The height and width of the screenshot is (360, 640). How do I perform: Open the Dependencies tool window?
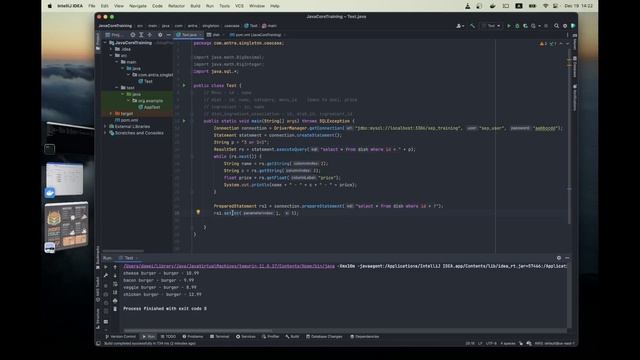[364, 337]
